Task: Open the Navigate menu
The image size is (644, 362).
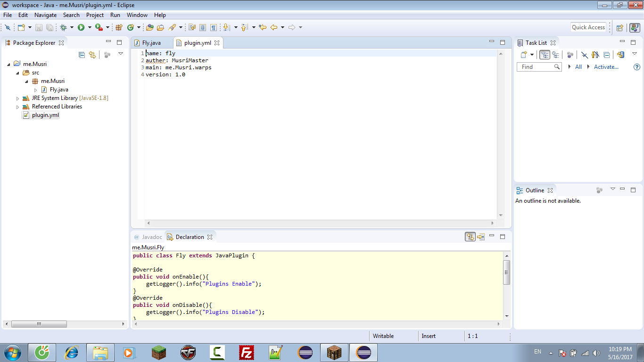Action: pyautogui.click(x=45, y=15)
